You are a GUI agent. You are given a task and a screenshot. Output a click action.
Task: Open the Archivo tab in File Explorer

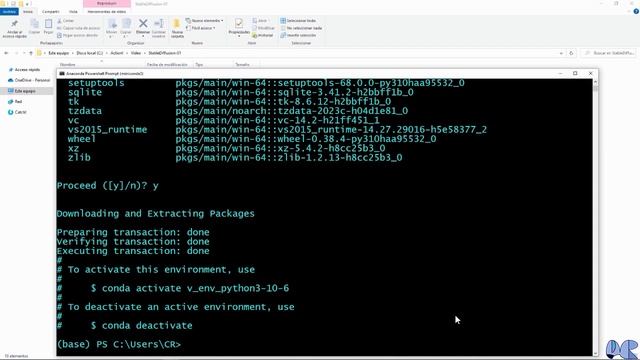click(x=9, y=12)
